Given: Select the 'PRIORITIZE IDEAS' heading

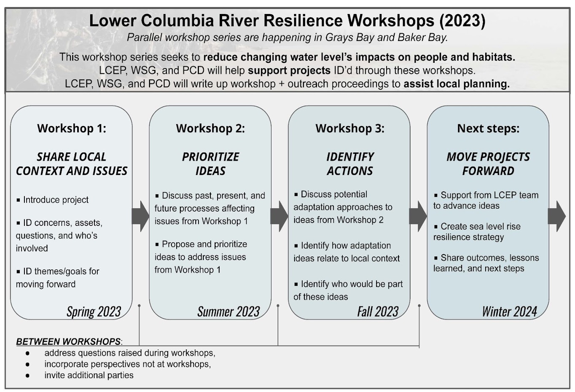Looking at the screenshot, I should tap(210, 164).
